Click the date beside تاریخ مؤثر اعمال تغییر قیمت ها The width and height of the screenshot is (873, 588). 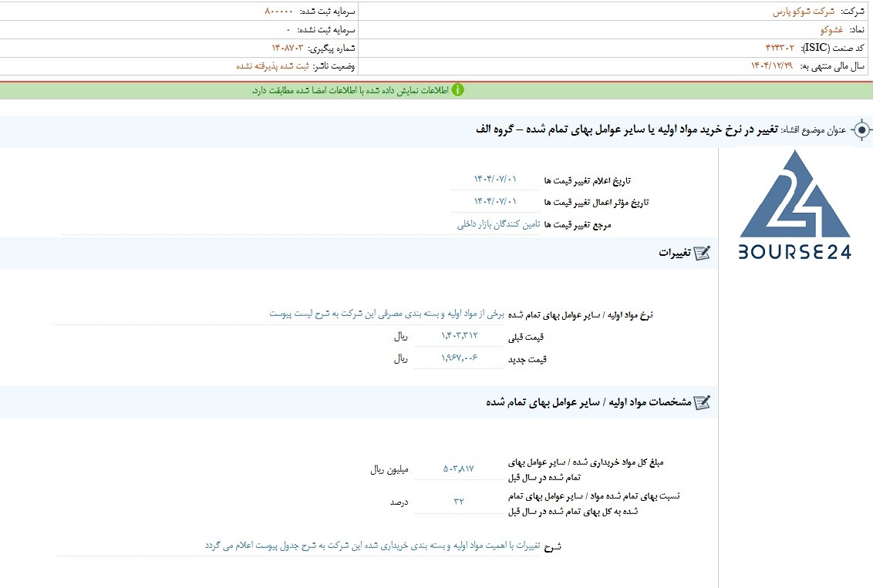(x=495, y=201)
